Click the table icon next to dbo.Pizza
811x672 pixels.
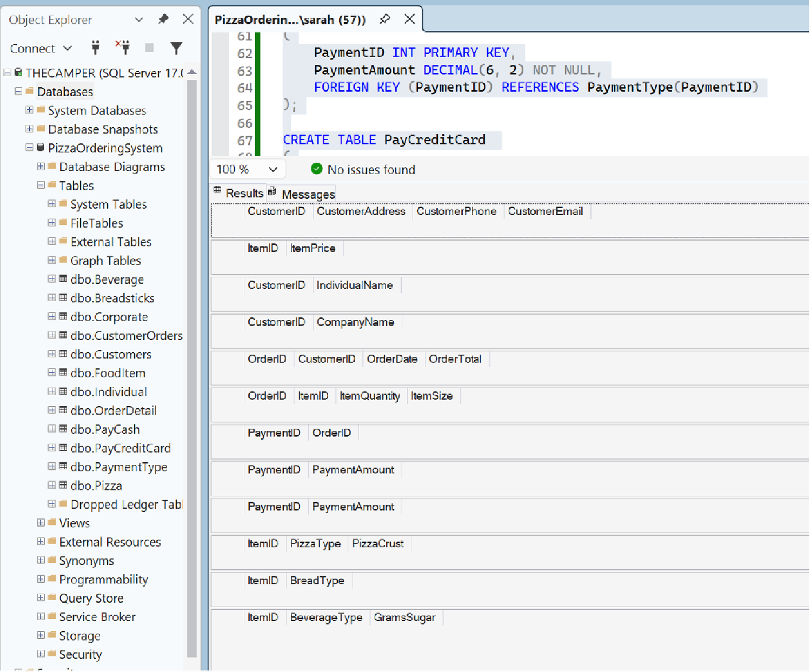point(63,485)
